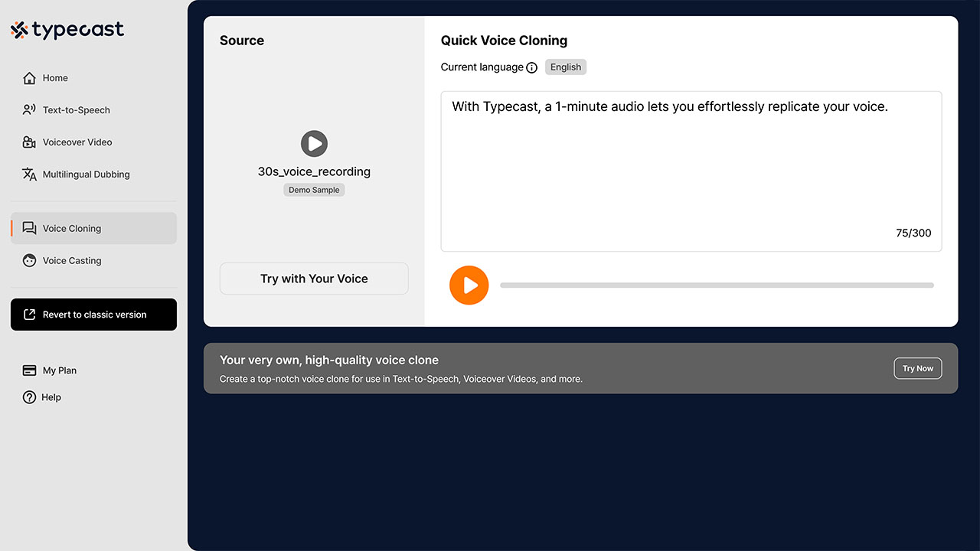Viewport: 980px width, 551px height.
Task: Open Text-to-Speech menu label
Action: [77, 110]
